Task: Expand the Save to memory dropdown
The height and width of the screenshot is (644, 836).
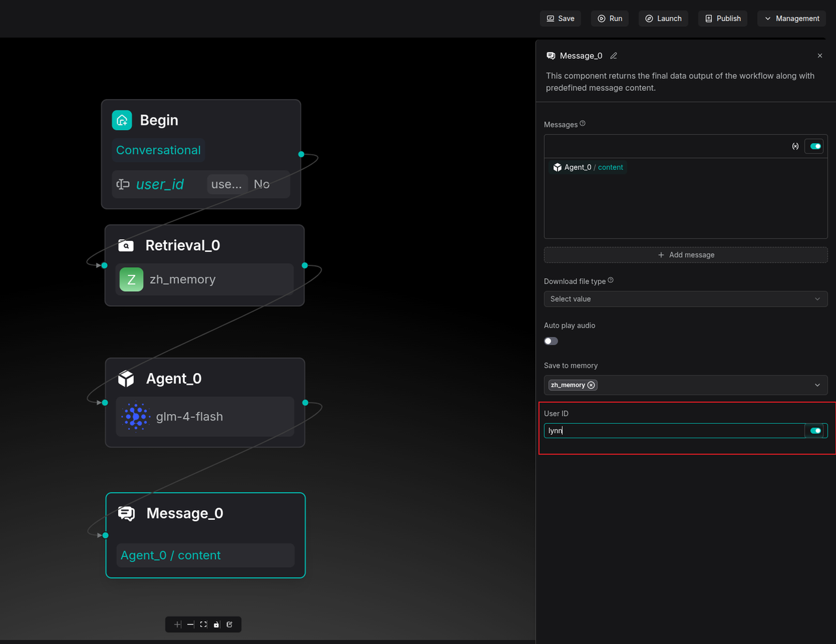Action: (x=817, y=385)
